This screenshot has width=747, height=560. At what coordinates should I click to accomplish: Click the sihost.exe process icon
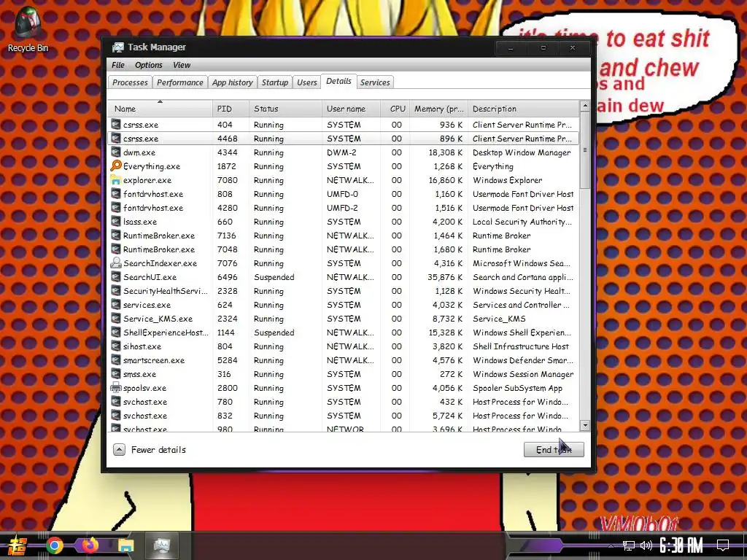(x=116, y=346)
